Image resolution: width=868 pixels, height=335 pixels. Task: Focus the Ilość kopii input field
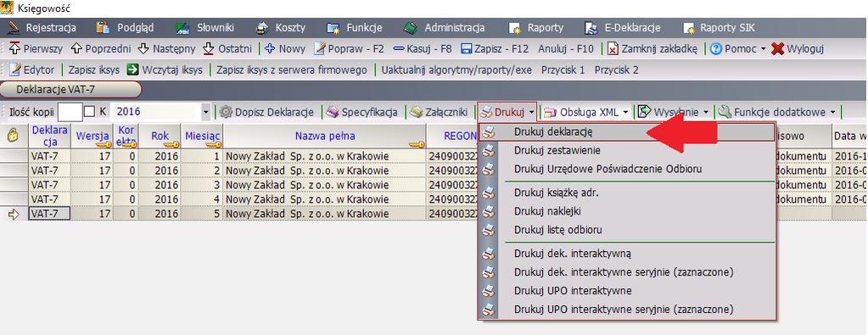click(x=70, y=112)
